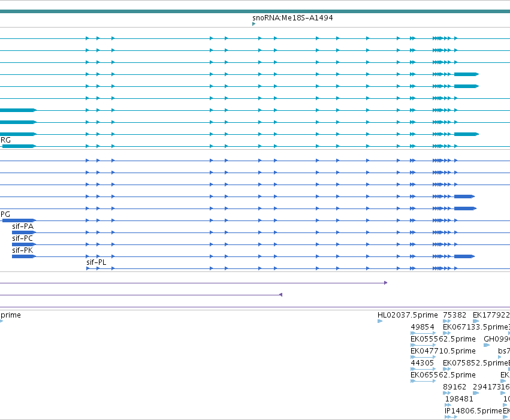Click the EK067133.5prime EST label

click(x=475, y=327)
